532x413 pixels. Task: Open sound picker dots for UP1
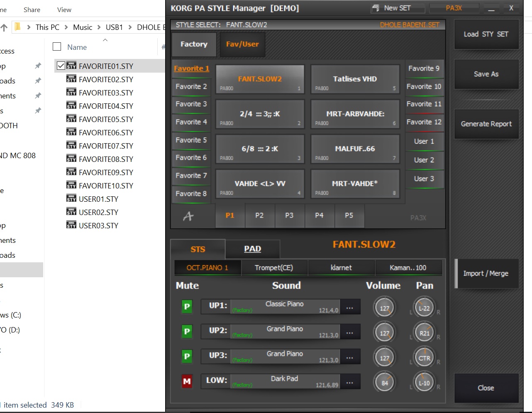(350, 308)
